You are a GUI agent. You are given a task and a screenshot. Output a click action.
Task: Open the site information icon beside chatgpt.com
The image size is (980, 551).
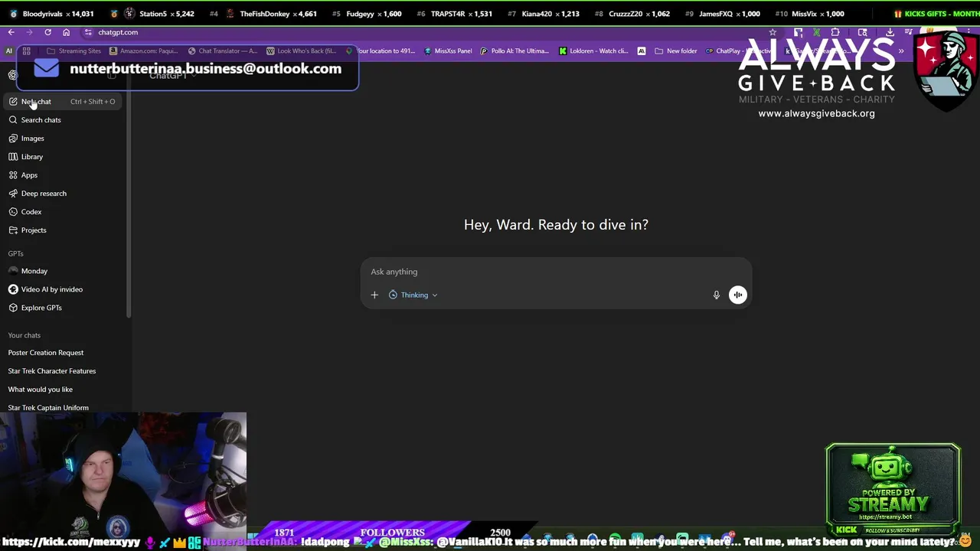pos(88,32)
